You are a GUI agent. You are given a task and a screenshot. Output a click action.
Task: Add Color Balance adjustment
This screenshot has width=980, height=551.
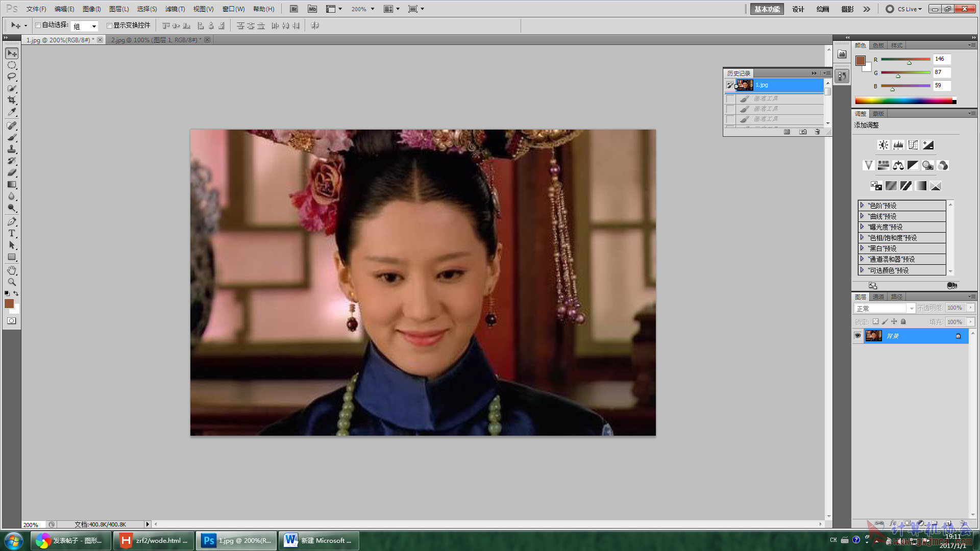pos(898,165)
